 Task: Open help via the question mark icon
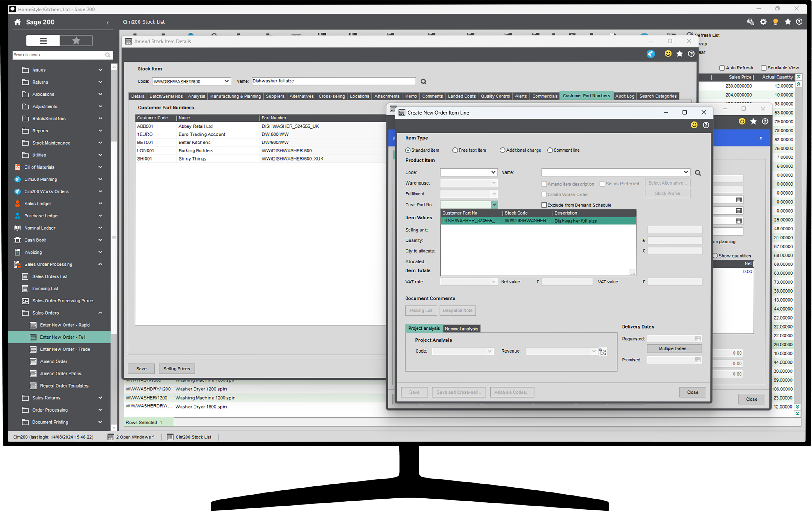click(x=799, y=22)
